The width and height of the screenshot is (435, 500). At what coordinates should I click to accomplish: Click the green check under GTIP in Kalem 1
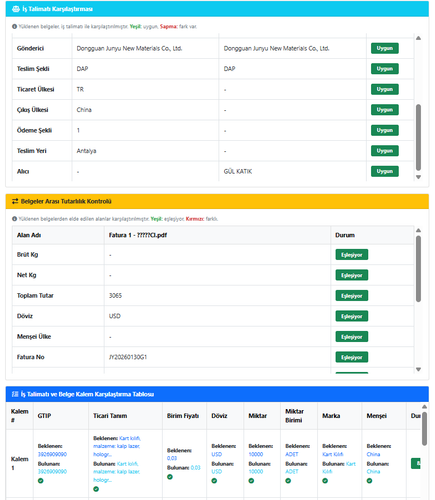click(x=41, y=481)
